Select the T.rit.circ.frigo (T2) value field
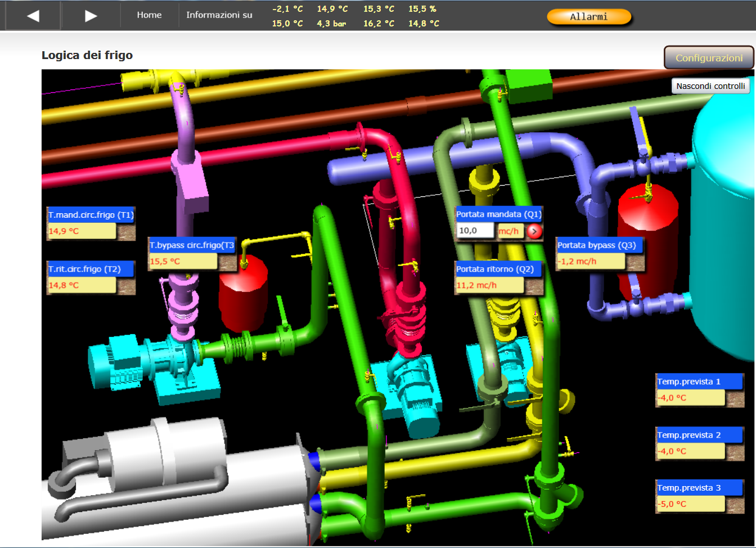Screen dimensions: 756x548 tap(81, 285)
